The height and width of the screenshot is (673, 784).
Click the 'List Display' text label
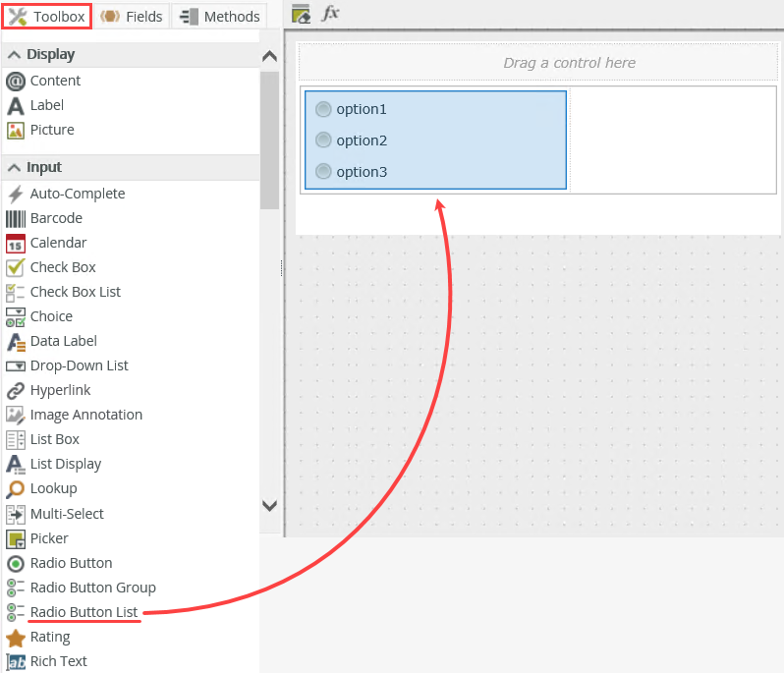pos(66,465)
